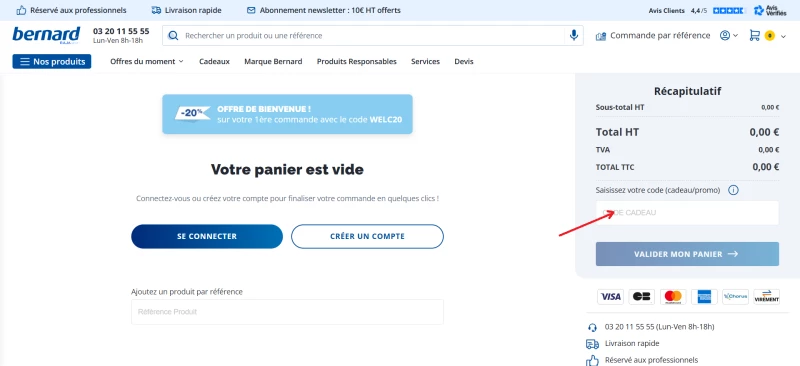Open the user account icon

click(x=724, y=35)
